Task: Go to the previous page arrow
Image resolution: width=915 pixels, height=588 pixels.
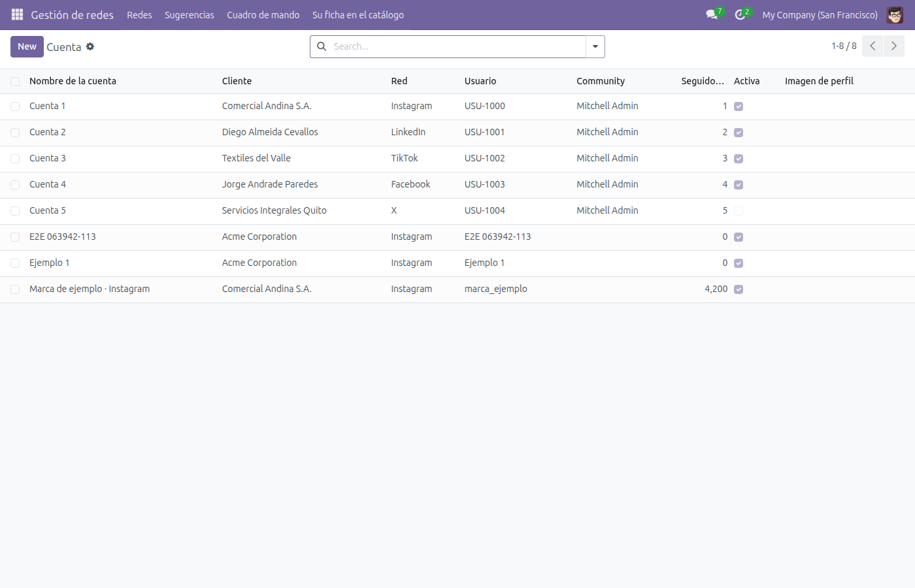Action: pyautogui.click(x=873, y=46)
